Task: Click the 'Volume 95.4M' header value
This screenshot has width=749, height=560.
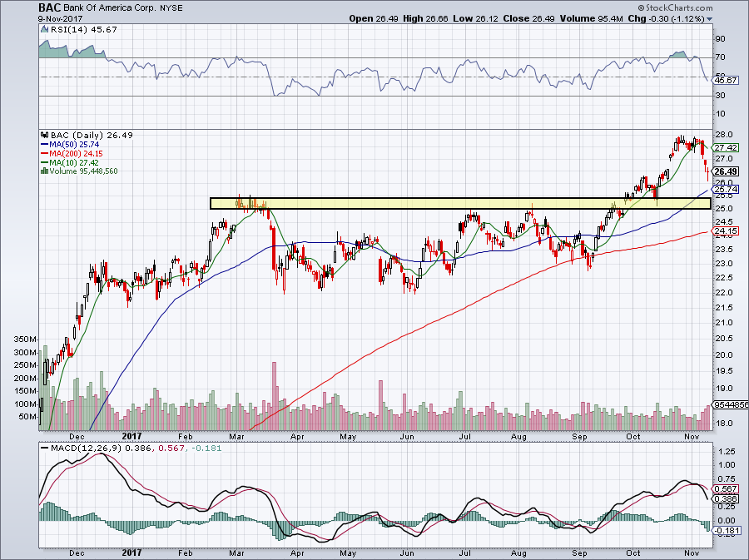Action: [591, 18]
